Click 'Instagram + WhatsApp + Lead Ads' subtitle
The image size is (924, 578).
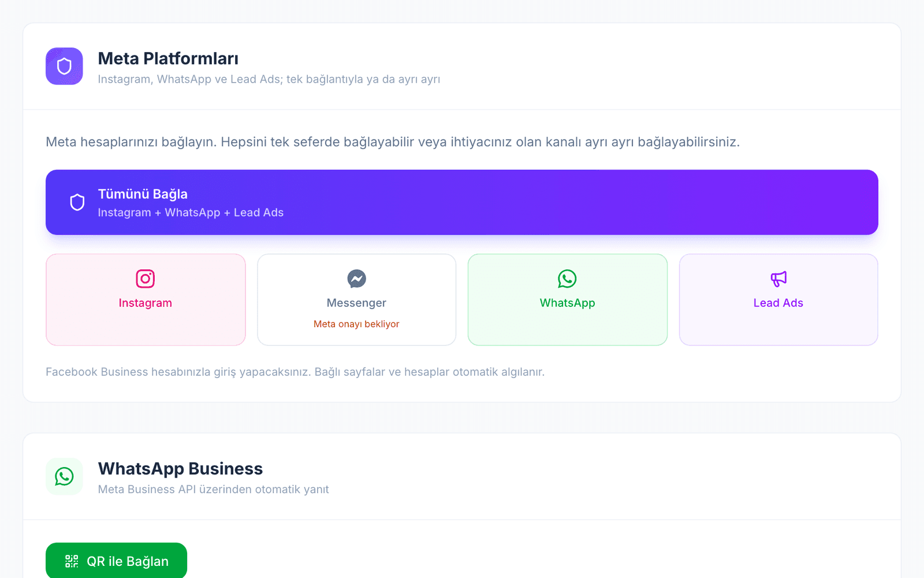point(191,213)
